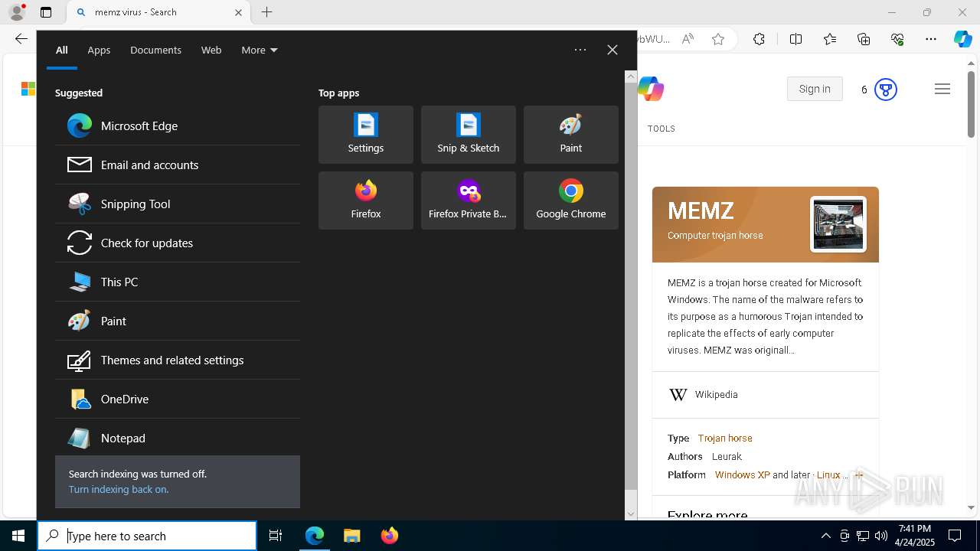This screenshot has height=551, width=980.
Task: Open Edge profile avatar
Action: click(16, 12)
